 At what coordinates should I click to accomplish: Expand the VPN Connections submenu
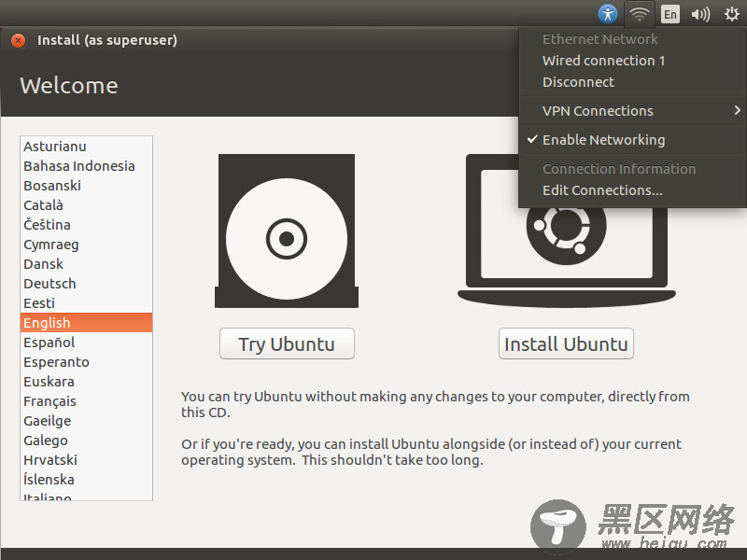click(x=632, y=111)
